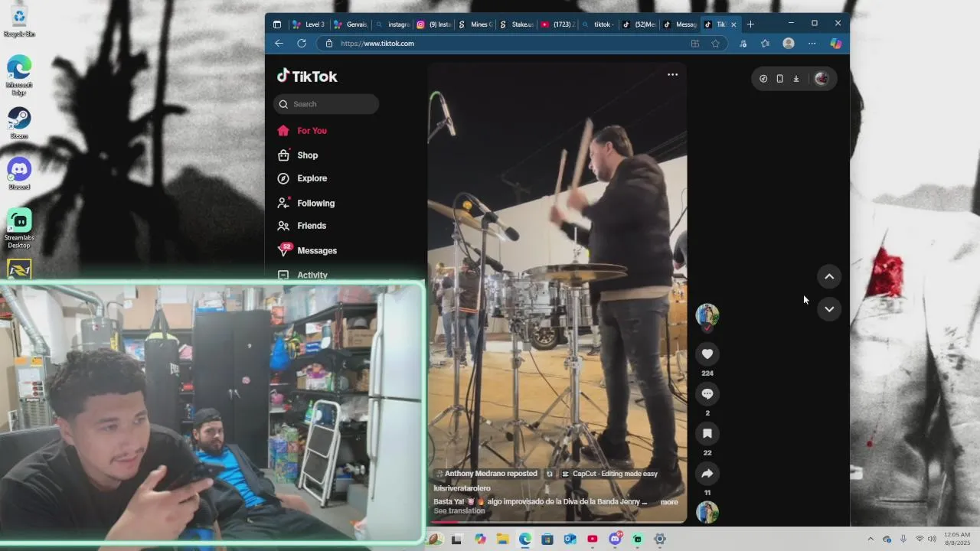Open the Edge favorites list icon
Image resolution: width=980 pixels, height=551 pixels.
(x=765, y=44)
